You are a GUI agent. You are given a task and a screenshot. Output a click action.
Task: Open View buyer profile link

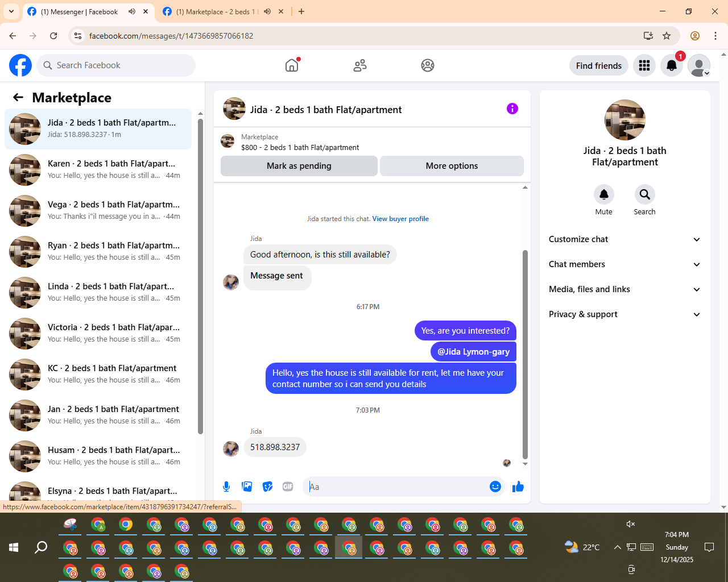[400, 219]
